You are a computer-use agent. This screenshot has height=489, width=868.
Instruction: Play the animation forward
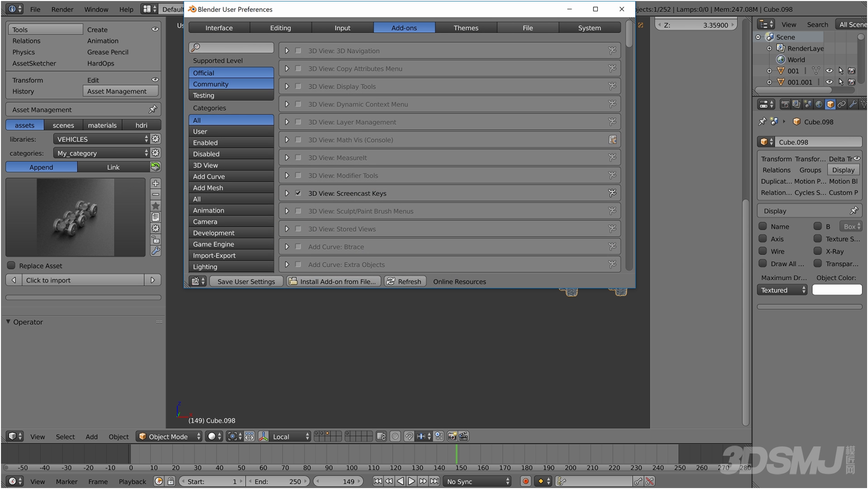(x=411, y=481)
